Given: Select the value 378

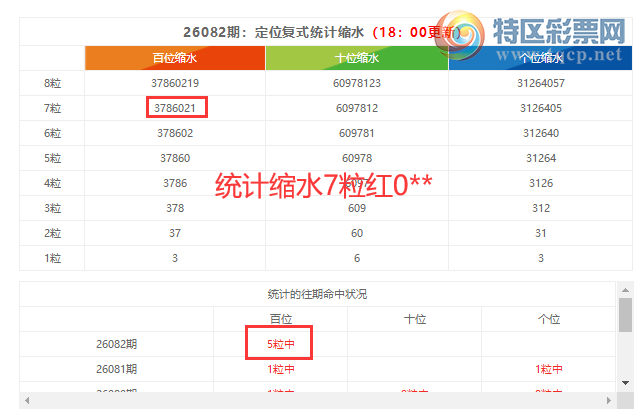Looking at the screenshot, I should click(x=175, y=208).
